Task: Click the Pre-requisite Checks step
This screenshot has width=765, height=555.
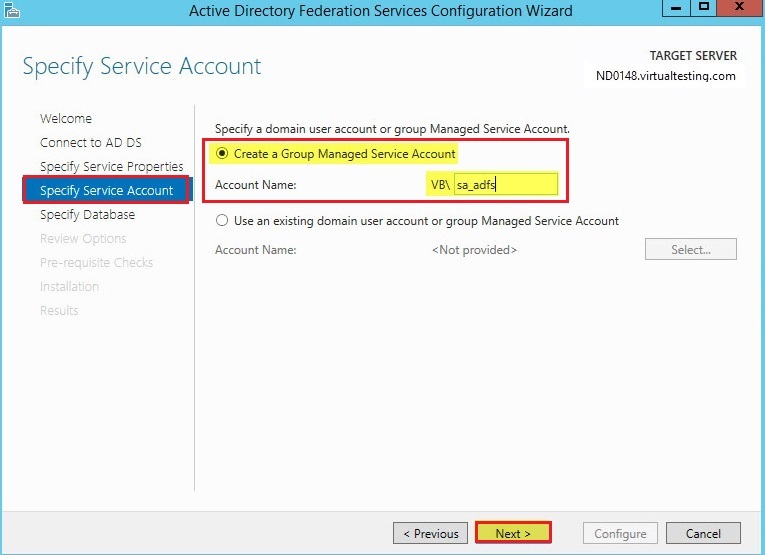Action: point(97,262)
